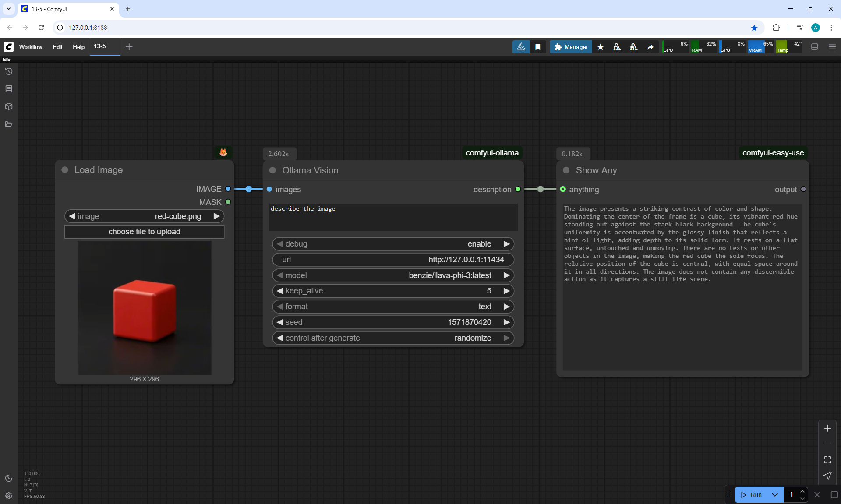Toggle dark theme moon icon
This screenshot has width=841, height=504.
tap(9, 478)
